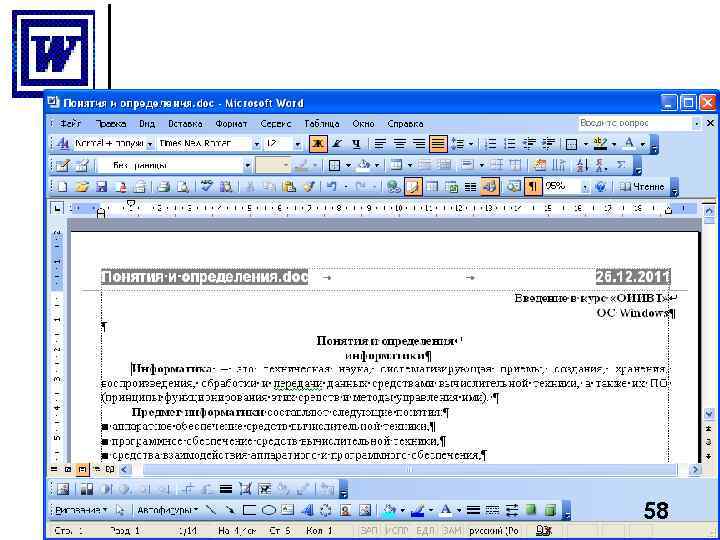Toggle Underline formatting button

click(x=356, y=144)
